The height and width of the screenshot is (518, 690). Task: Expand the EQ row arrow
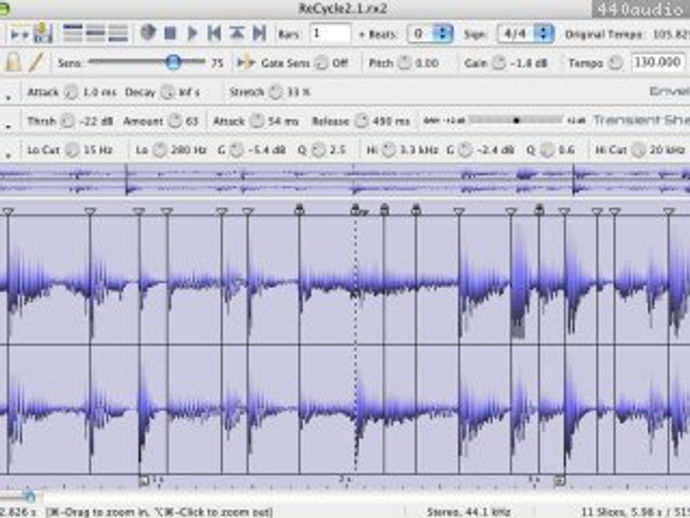tap(8, 154)
